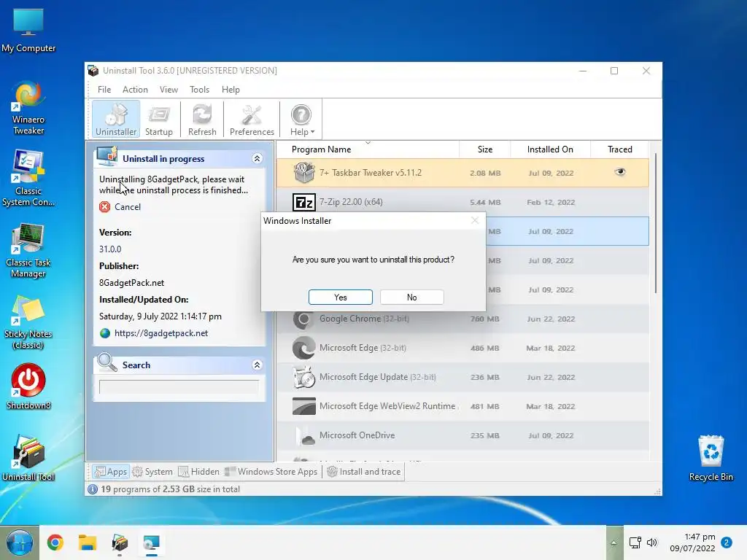This screenshot has width=747, height=560.
Task: Sort by Program Name column
Action: [x=322, y=149]
